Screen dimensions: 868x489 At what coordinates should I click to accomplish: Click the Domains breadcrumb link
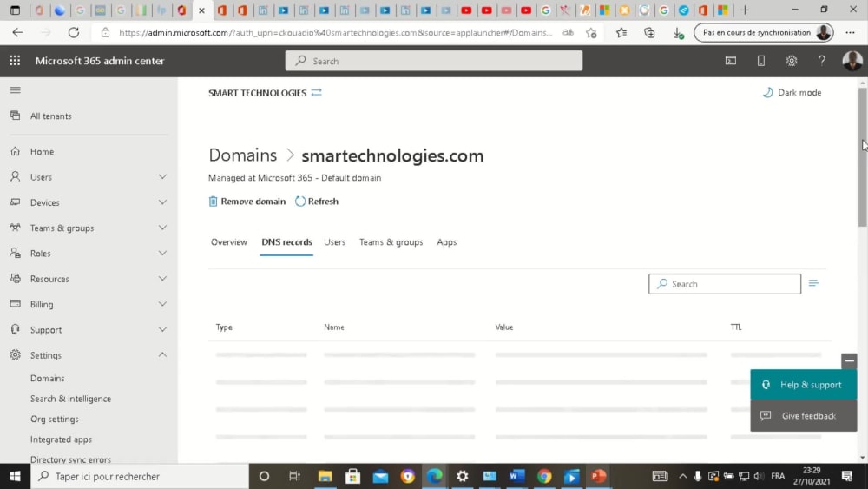242,155
